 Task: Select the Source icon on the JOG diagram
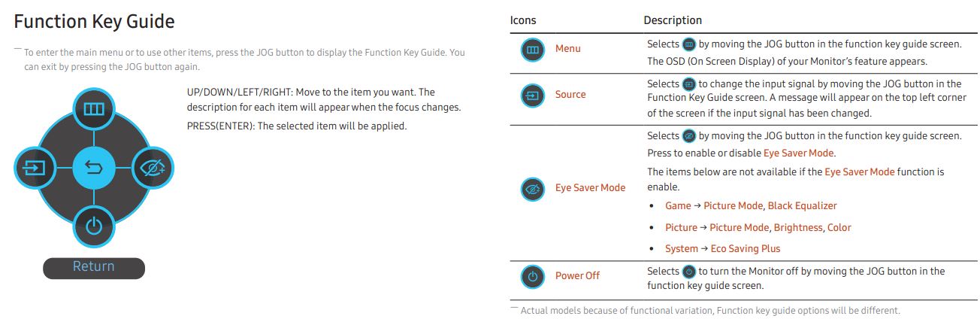tap(35, 168)
